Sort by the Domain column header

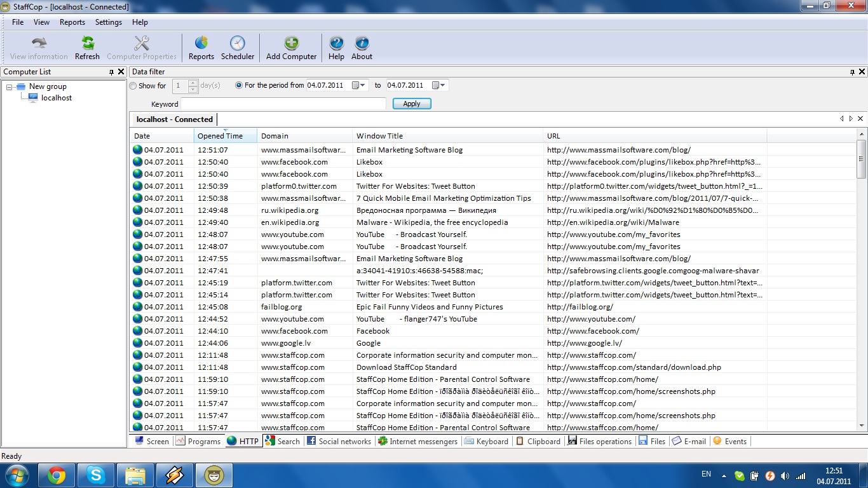(305, 136)
